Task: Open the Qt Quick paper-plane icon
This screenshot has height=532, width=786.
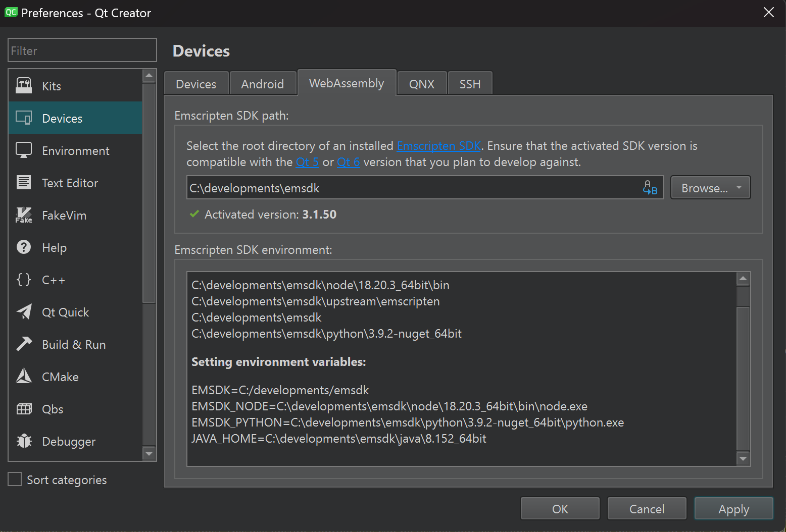Action: (x=24, y=312)
